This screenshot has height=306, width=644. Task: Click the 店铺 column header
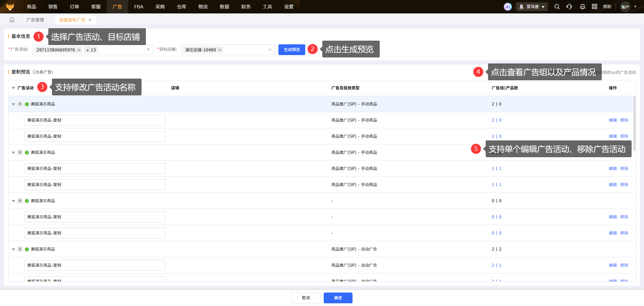(x=175, y=88)
